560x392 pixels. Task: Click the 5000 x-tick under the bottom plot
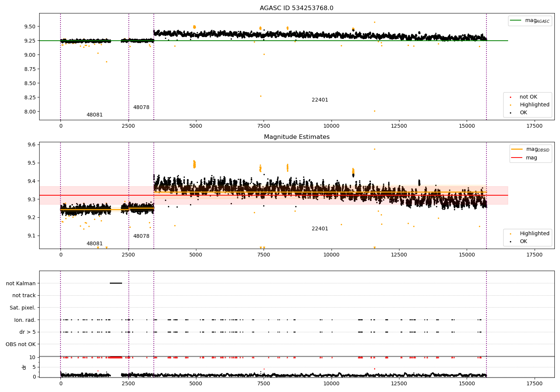coord(196,384)
